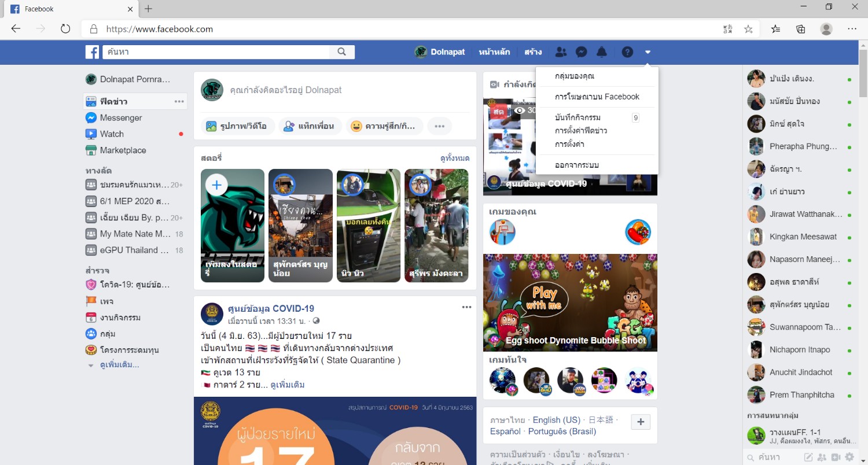Open the friend requests icon
This screenshot has height=465, width=868.
(x=561, y=52)
